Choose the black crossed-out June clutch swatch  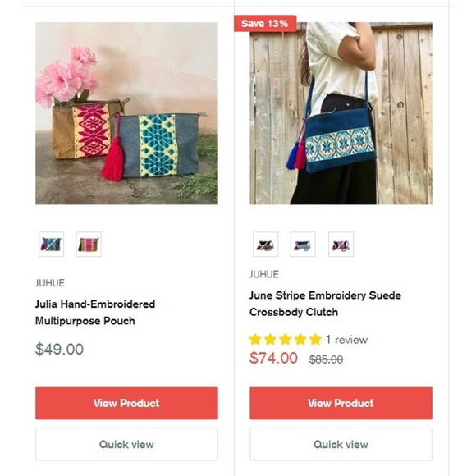click(x=266, y=245)
